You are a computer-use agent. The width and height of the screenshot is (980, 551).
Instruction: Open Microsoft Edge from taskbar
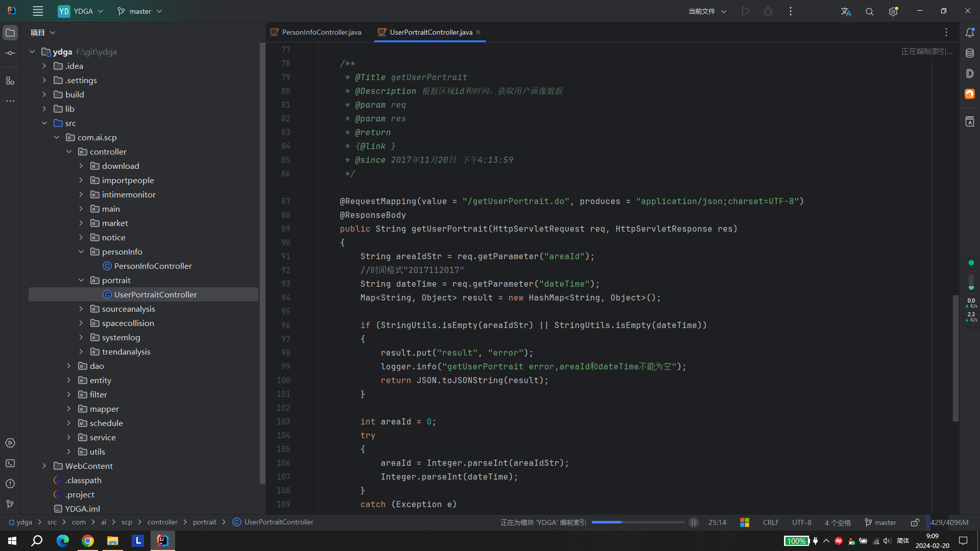[63, 541]
